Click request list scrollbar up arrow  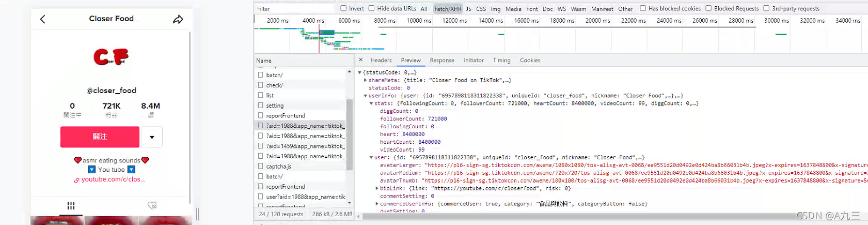coord(350,71)
